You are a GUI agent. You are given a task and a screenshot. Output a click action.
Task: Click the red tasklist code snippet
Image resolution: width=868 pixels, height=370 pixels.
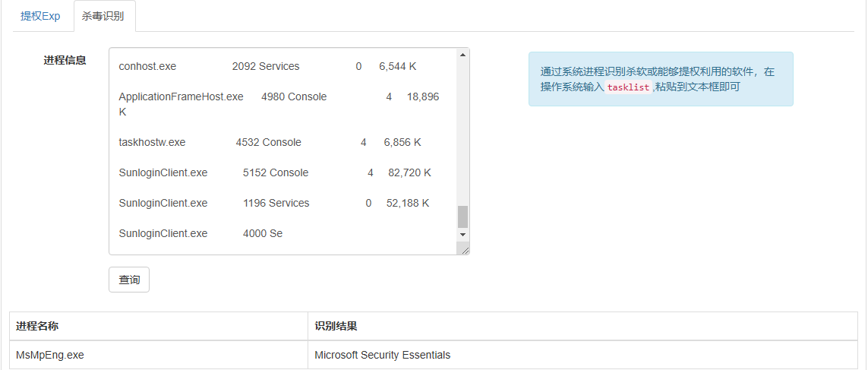628,87
